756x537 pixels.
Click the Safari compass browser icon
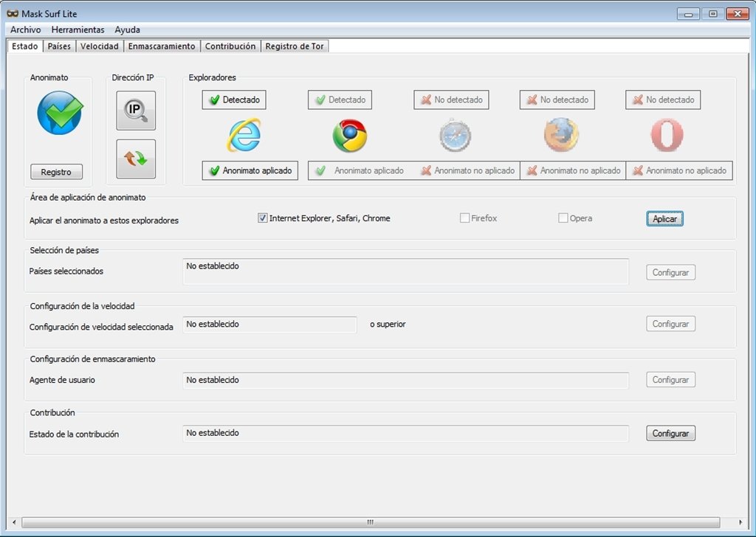(x=455, y=135)
